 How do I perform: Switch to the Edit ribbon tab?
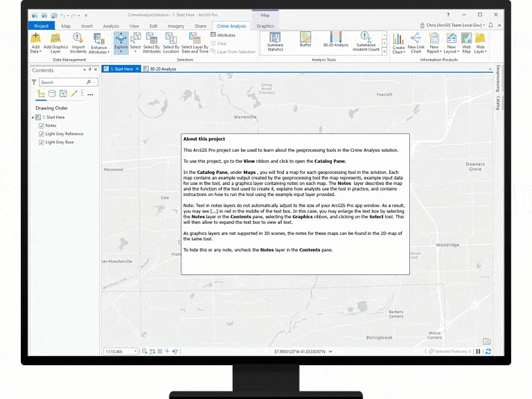[x=153, y=26]
